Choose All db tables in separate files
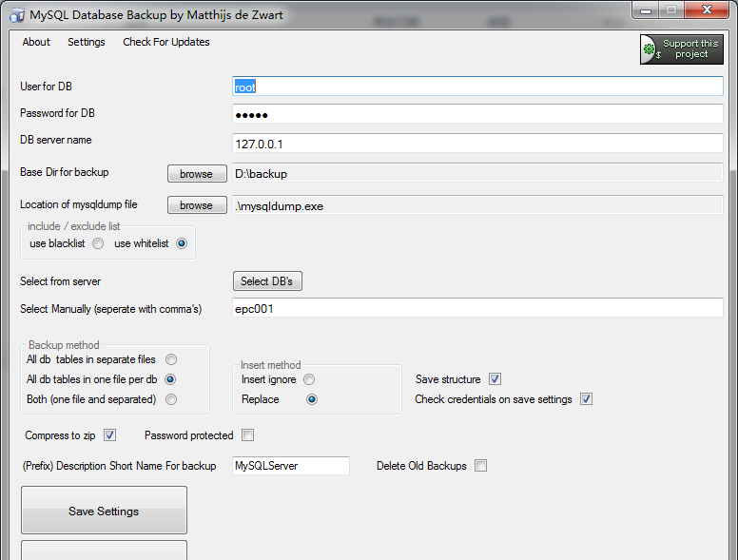This screenshot has height=560, width=738. [x=171, y=359]
